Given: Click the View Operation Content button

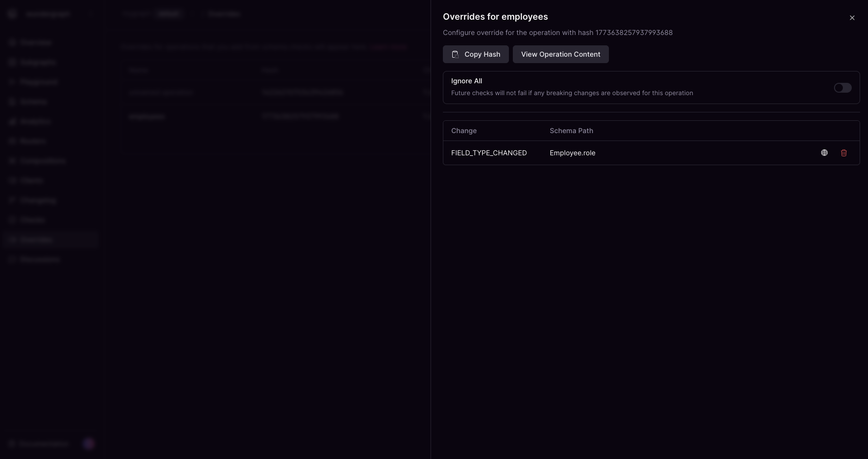Looking at the screenshot, I should 561,54.
